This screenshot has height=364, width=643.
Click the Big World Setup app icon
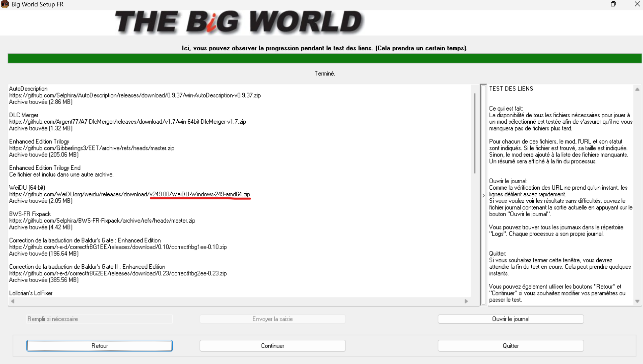tap(5, 4)
